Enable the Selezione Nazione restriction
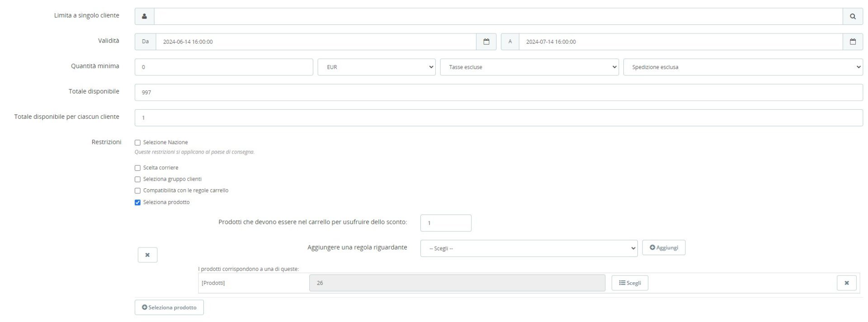Image resolution: width=868 pixels, height=322 pixels. click(x=138, y=143)
